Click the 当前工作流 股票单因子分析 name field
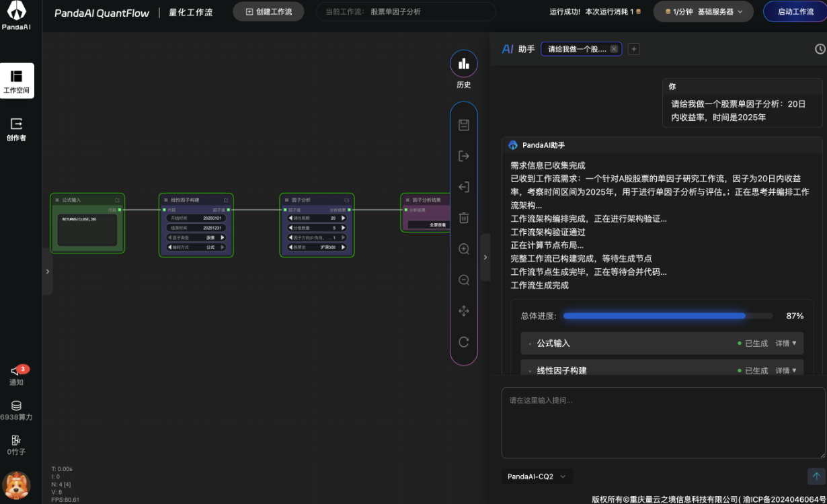 pos(406,11)
